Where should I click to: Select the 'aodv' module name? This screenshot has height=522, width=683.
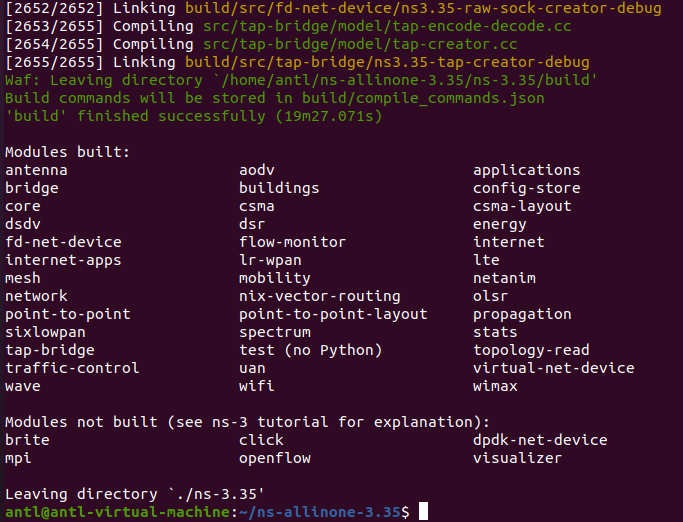pos(257,170)
